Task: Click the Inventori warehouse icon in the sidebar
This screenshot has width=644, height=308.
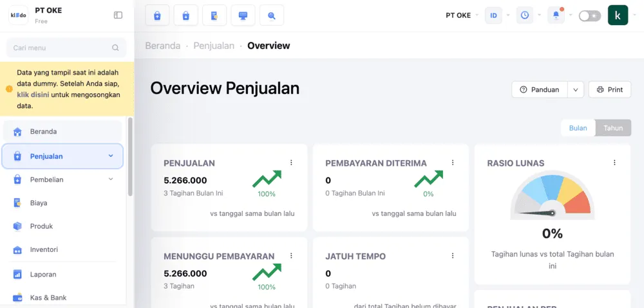Action: coord(17,249)
